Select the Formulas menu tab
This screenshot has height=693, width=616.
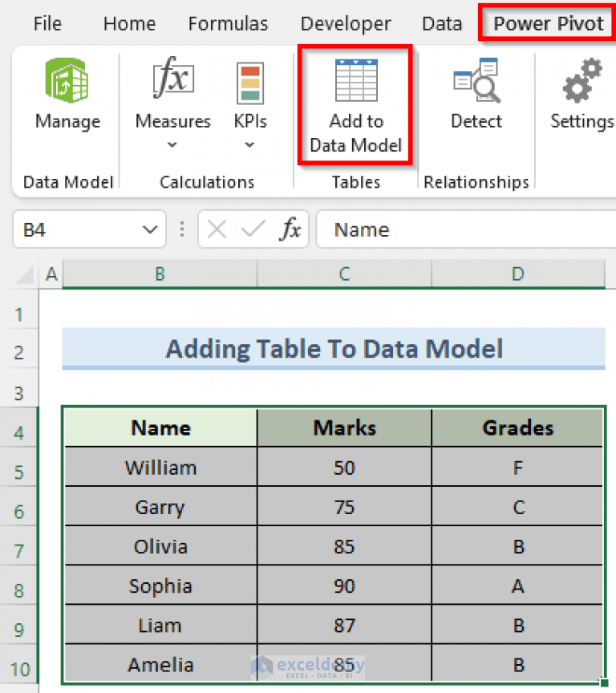[x=228, y=23]
